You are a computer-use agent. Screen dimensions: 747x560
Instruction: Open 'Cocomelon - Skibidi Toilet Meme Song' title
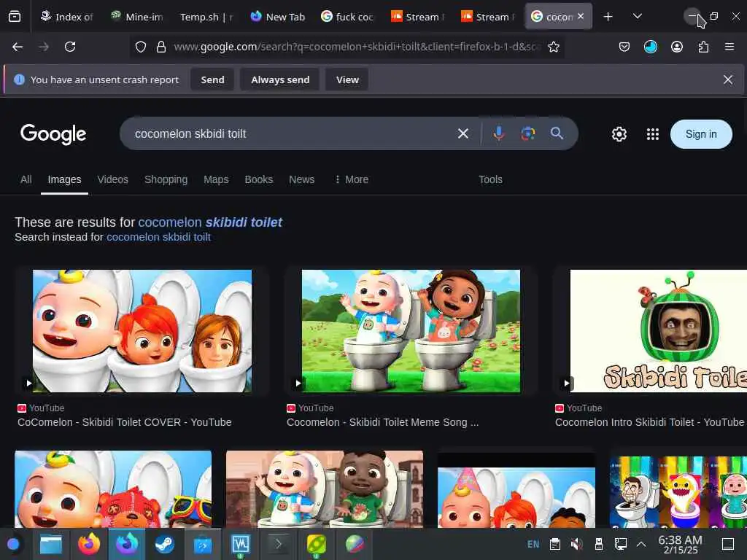[x=382, y=422]
